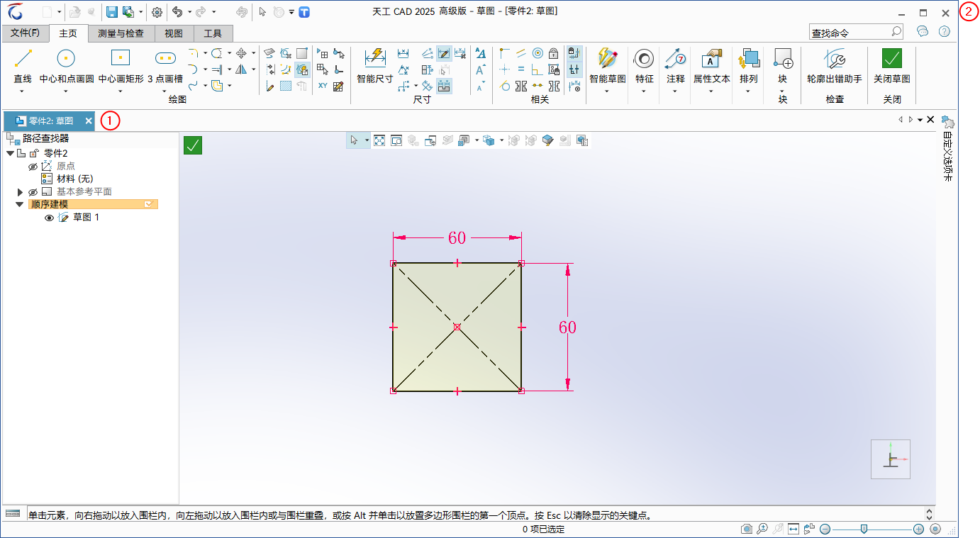Click the zoom in plus button
980x538 pixels.
pyautogui.click(x=918, y=529)
